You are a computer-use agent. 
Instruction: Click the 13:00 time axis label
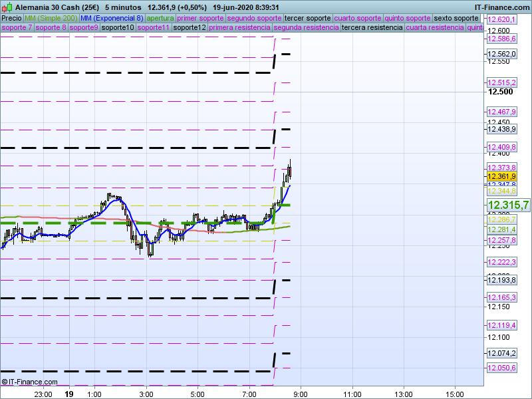(404, 394)
